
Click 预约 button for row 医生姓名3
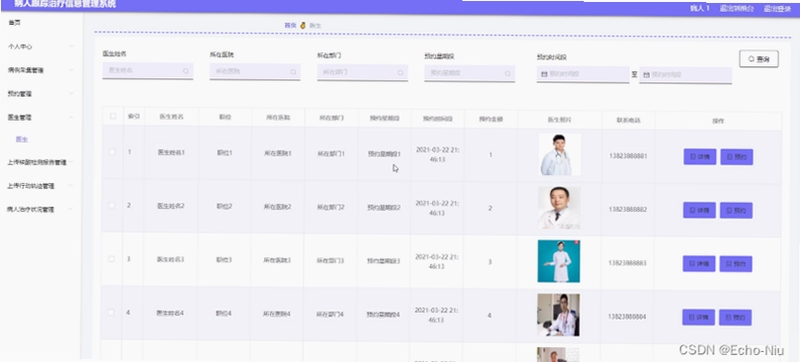[735, 264]
